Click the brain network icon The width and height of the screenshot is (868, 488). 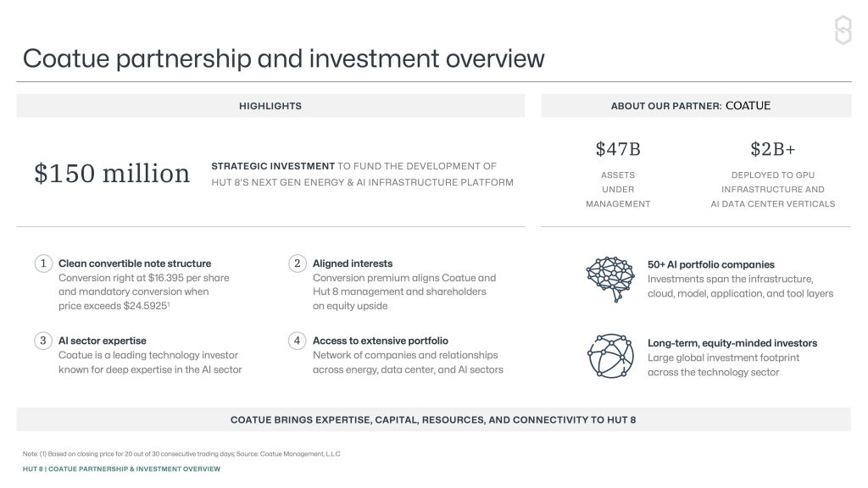click(609, 278)
